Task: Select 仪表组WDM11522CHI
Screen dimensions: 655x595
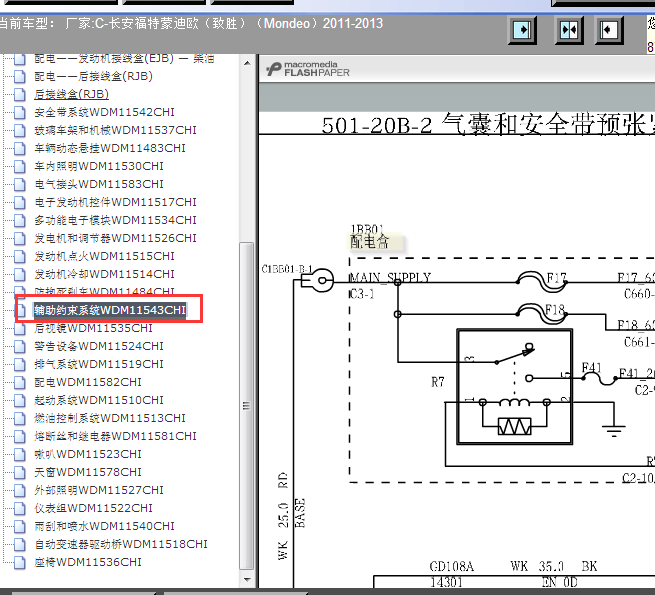Action: pyautogui.click(x=94, y=508)
